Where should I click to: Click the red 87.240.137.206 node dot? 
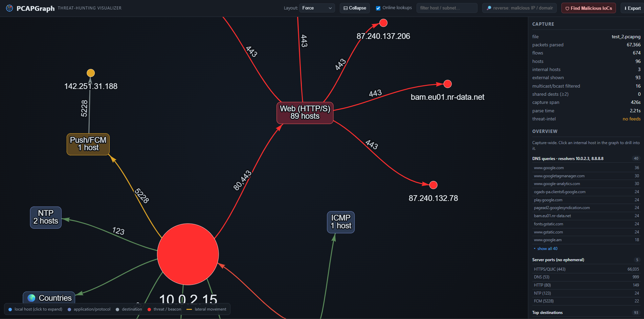point(383,23)
